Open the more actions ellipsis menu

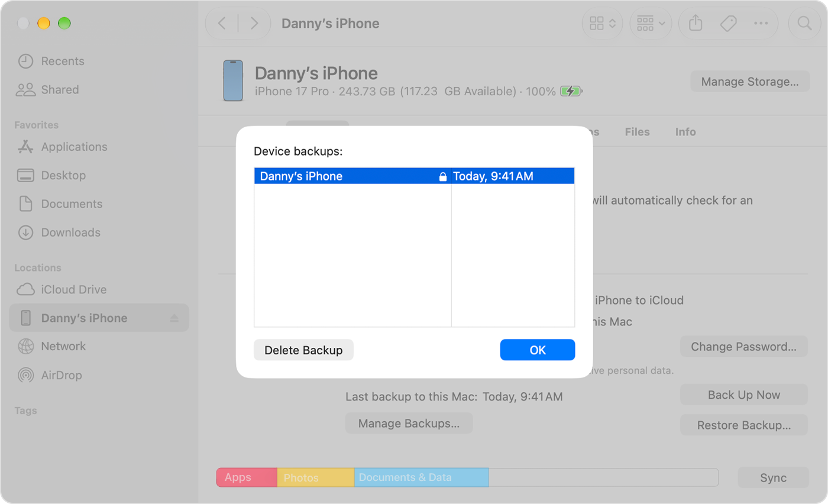pyautogui.click(x=761, y=23)
